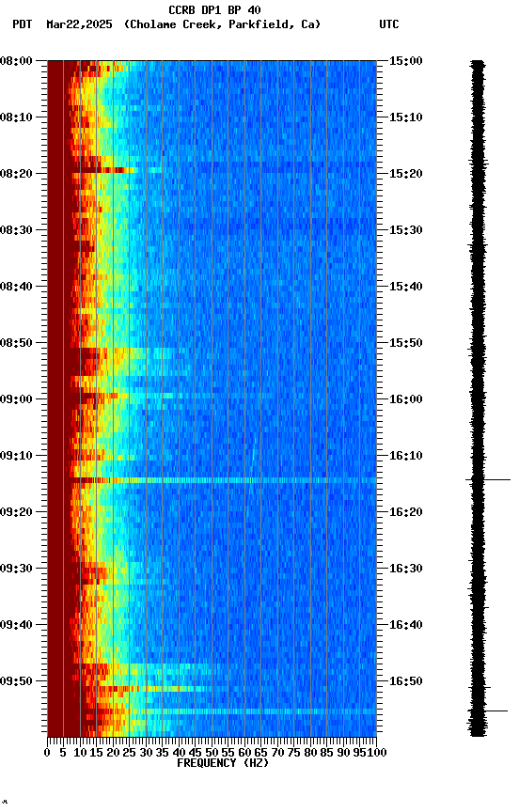
Task: Click the 100 Hz frequency tick label
Action: [378, 753]
